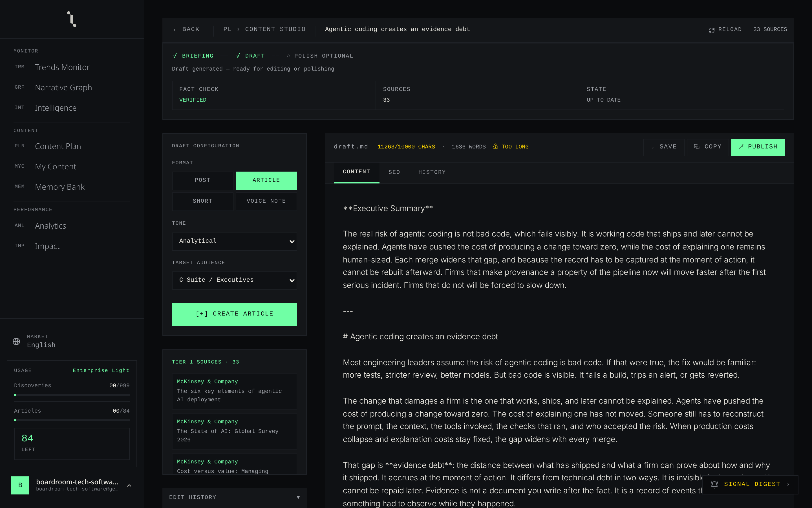Switch to the SEO tab
This screenshot has height=508, width=812.
click(x=394, y=172)
